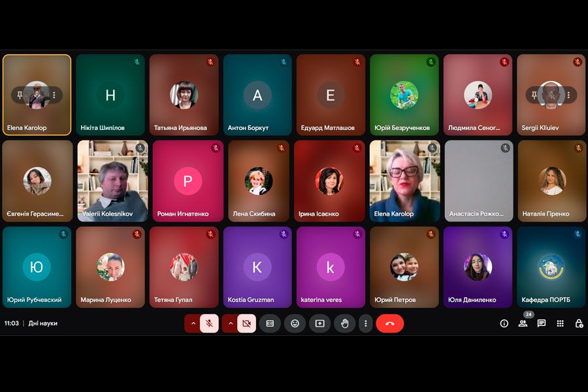Leave the call with red hang-up button

tap(389, 323)
